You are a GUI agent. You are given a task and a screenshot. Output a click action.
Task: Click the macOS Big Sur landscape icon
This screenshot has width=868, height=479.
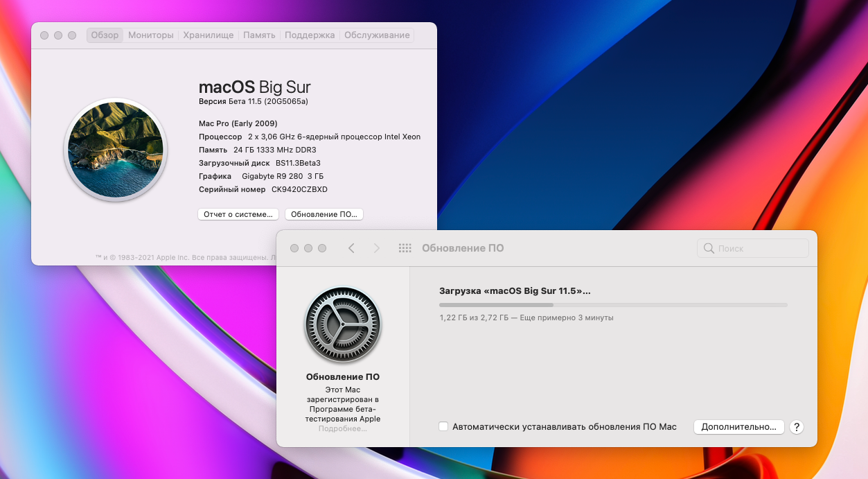[x=116, y=150]
